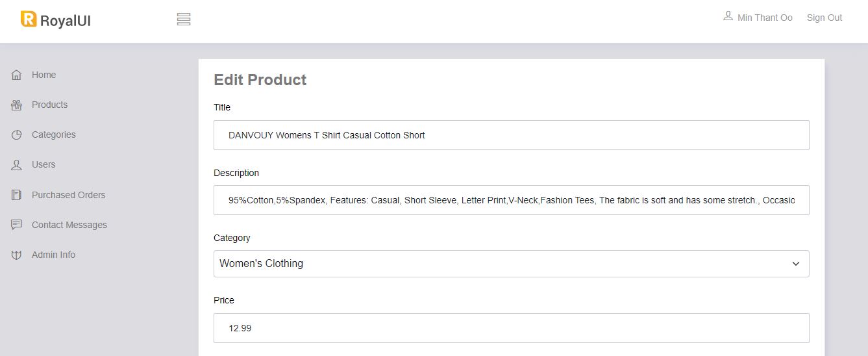Click the Purchased Orders notebook icon
This screenshot has height=356, width=868.
coord(17,195)
